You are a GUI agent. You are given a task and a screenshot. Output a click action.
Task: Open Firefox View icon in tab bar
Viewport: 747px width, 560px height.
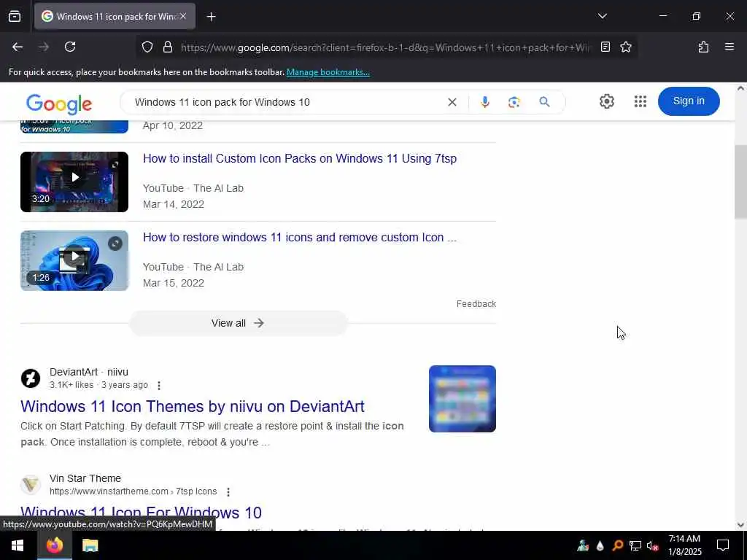pyautogui.click(x=15, y=16)
